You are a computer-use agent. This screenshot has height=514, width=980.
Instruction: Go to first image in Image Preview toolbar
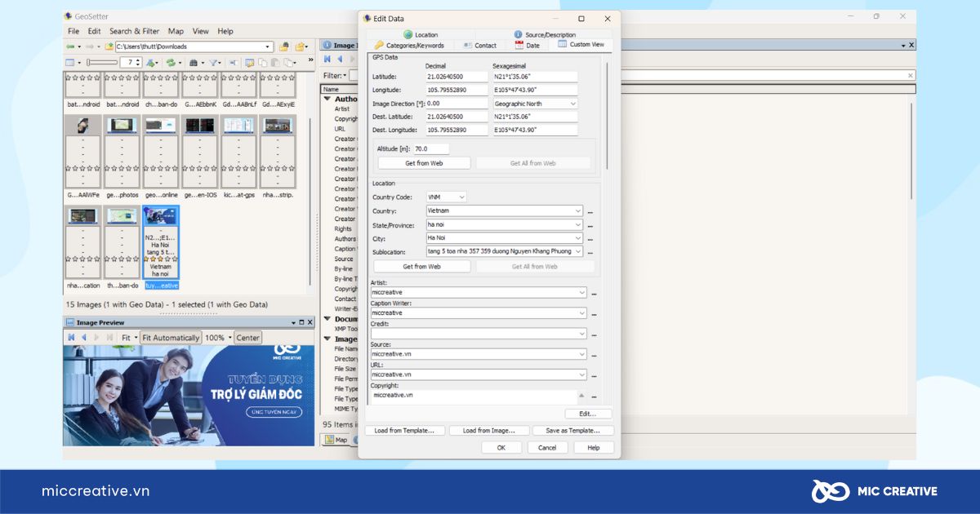click(x=72, y=338)
